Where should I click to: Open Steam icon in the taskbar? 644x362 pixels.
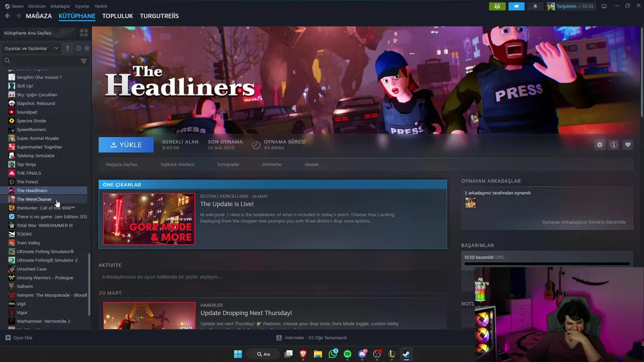(406, 354)
